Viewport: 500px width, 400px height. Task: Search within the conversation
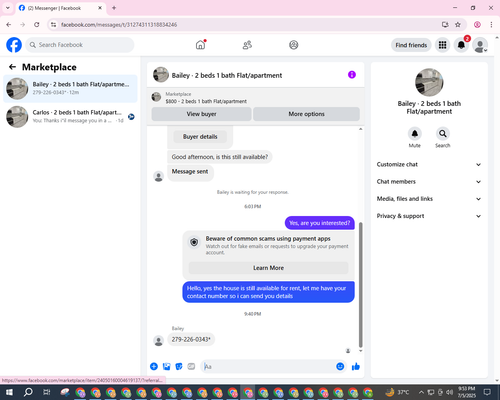pos(443,134)
